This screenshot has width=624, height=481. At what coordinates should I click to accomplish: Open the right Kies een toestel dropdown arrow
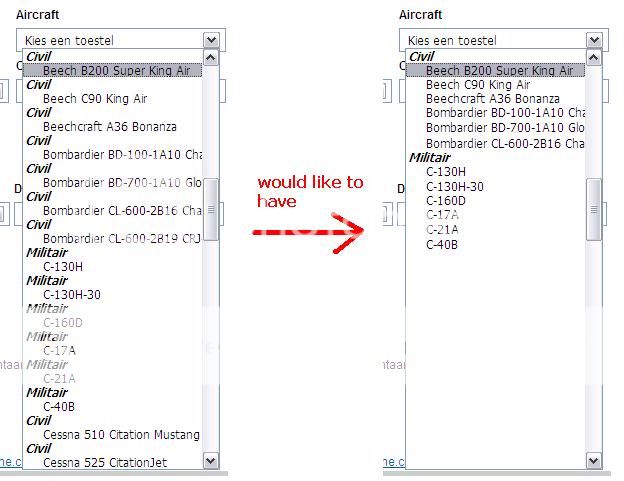[594, 40]
